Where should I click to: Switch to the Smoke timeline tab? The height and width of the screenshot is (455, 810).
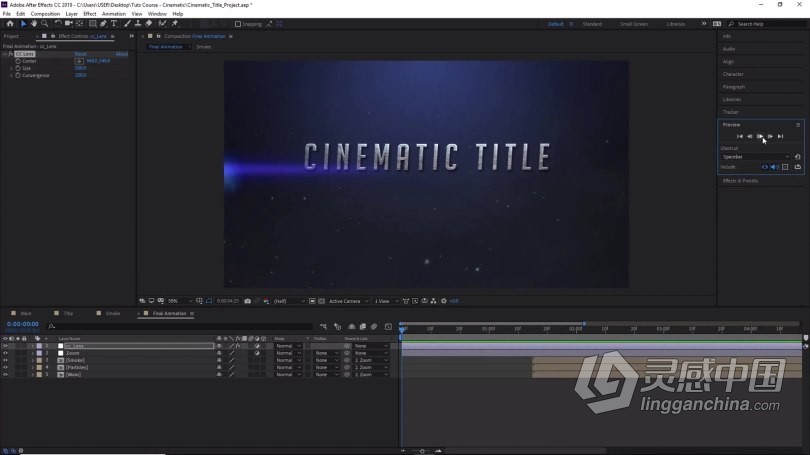(x=113, y=313)
